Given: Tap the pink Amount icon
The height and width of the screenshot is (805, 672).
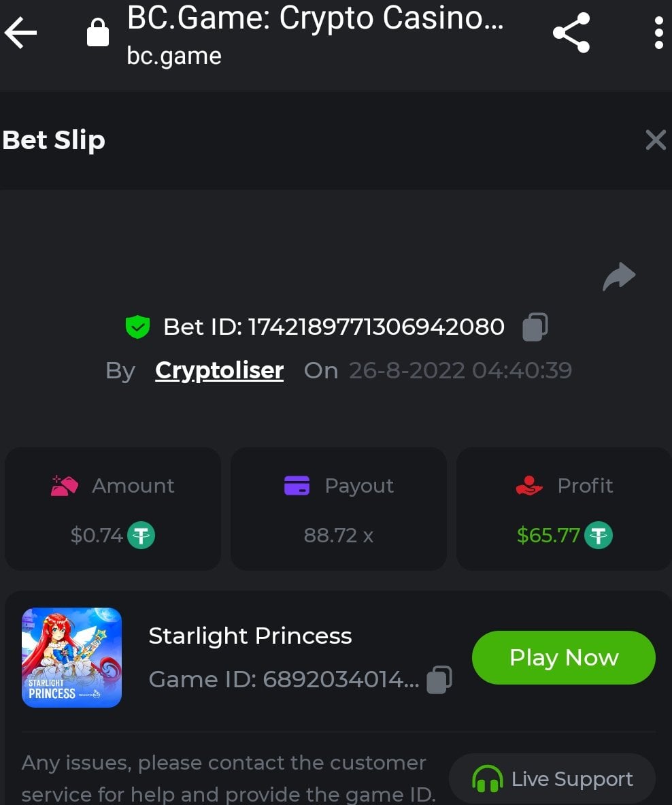Looking at the screenshot, I should point(64,486).
